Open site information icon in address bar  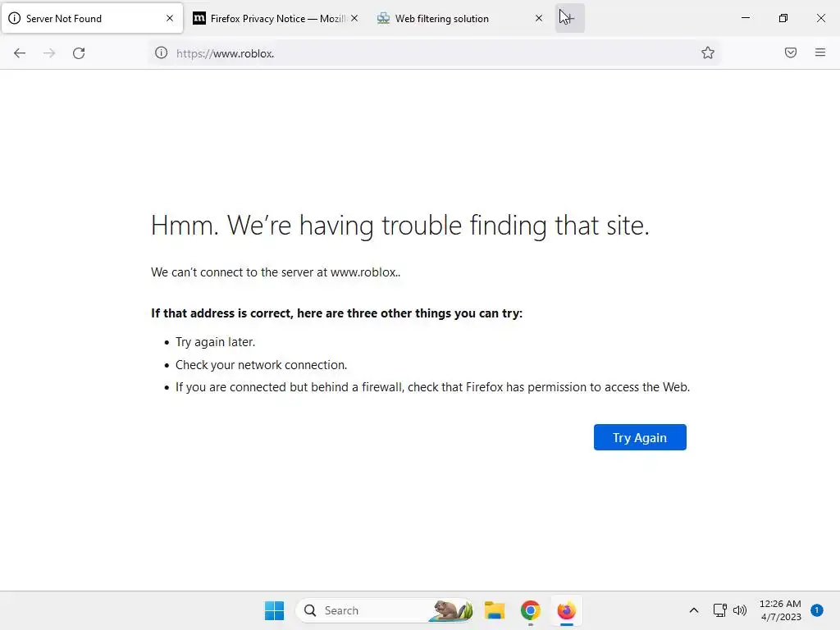pyautogui.click(x=162, y=52)
